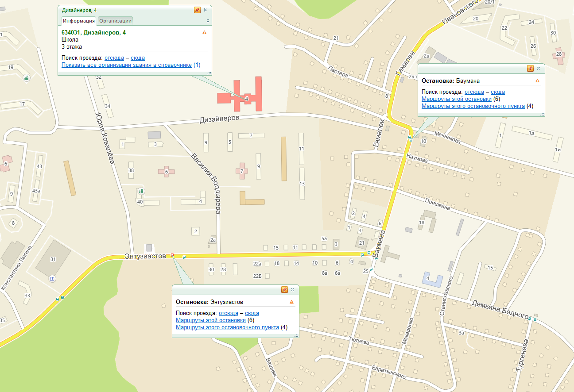Click the green pharmacy icon near building 40
574x392 pixels.
click(x=141, y=192)
